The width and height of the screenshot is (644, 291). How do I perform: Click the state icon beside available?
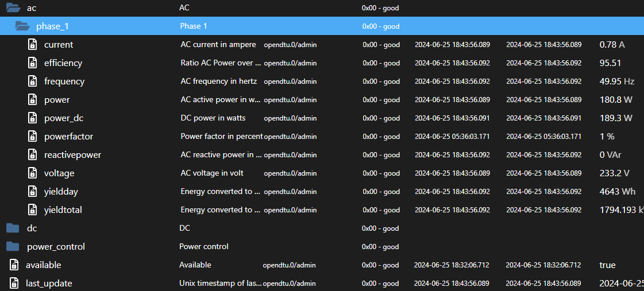pos(14,265)
